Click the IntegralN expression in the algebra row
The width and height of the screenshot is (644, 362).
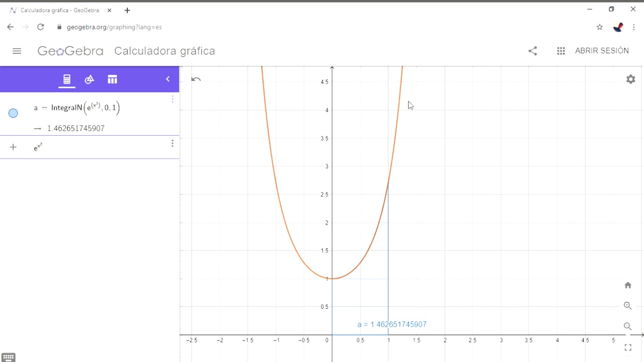click(x=77, y=108)
